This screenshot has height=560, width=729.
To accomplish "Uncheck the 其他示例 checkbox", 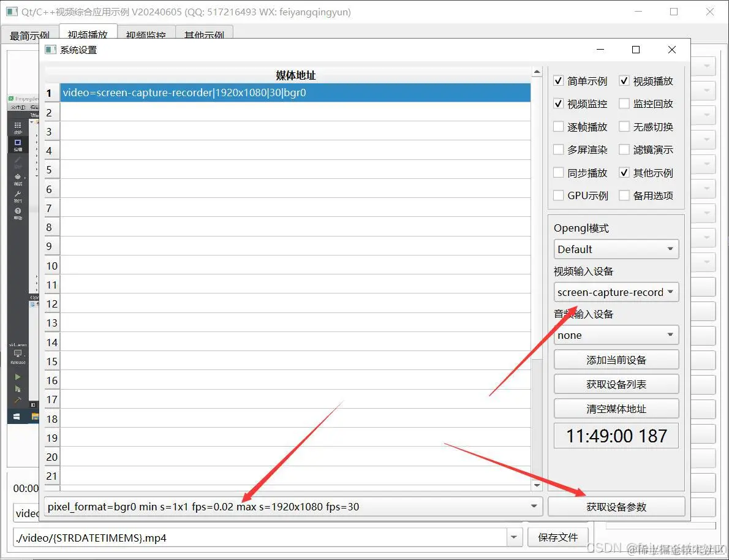I will 624,173.
